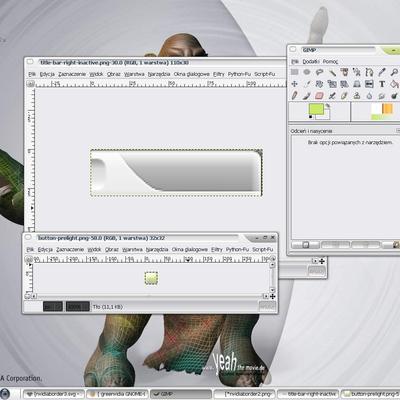Select the Select by Color tool
This screenshot has width=400, height=400.
(344, 72)
